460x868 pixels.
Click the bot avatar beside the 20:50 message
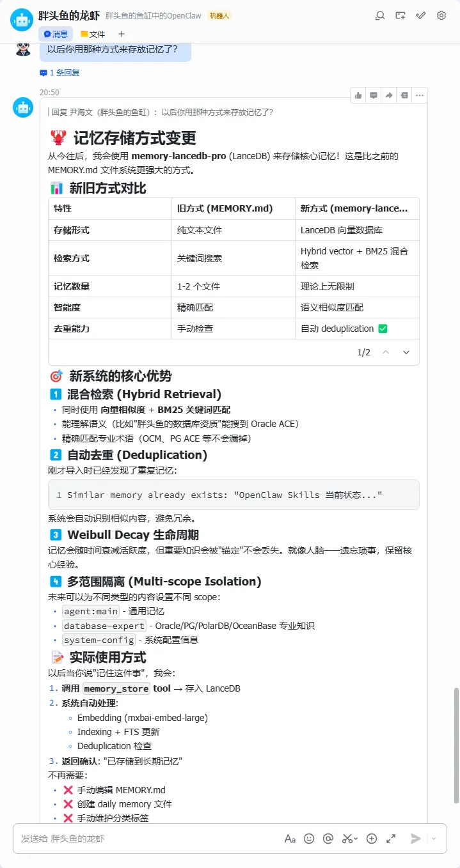[x=24, y=107]
